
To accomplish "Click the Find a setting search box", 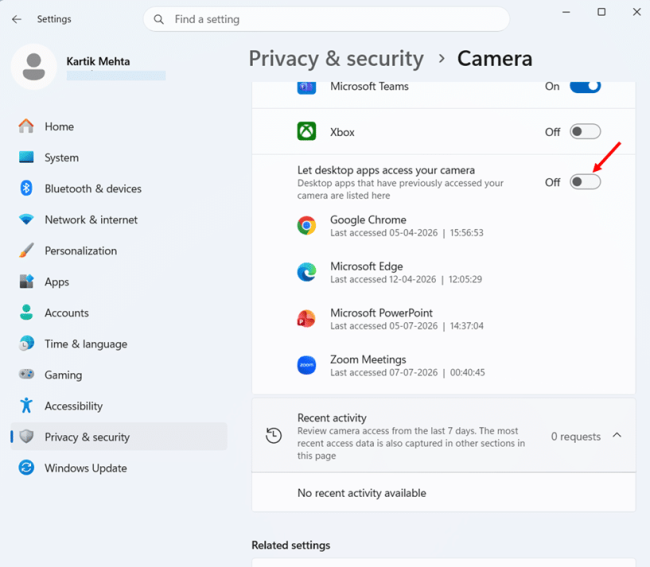I will [326, 19].
